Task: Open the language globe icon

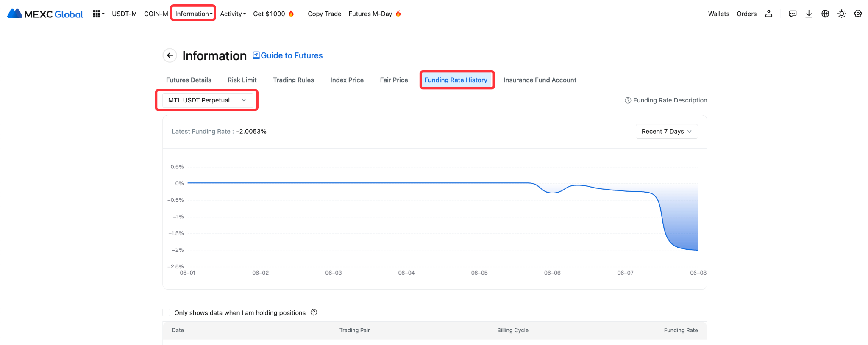Action: tap(825, 14)
